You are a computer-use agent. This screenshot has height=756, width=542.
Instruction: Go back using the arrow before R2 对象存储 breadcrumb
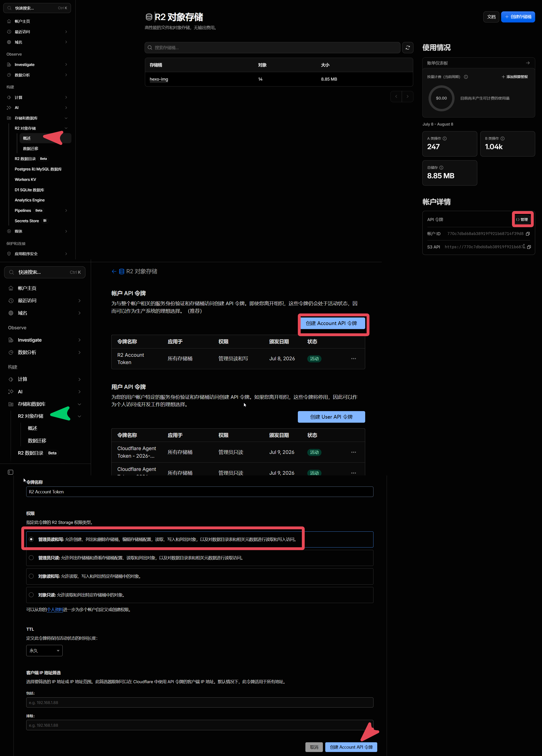(114, 272)
